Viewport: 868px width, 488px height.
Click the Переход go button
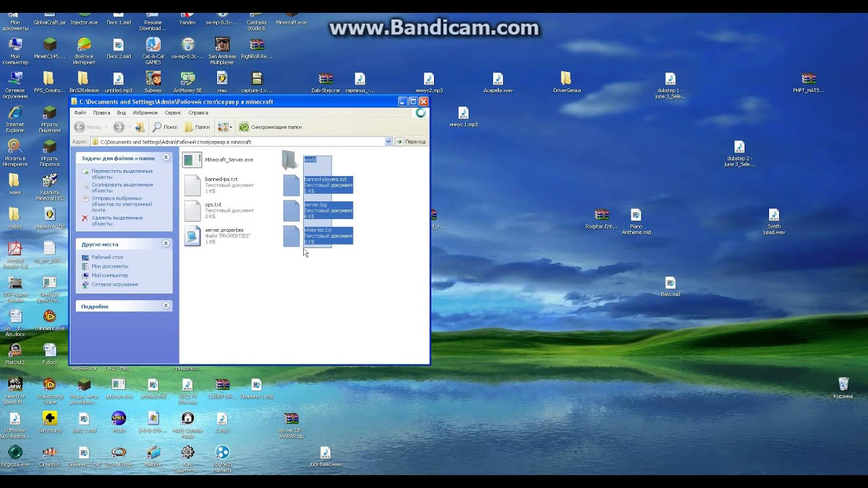[411, 142]
